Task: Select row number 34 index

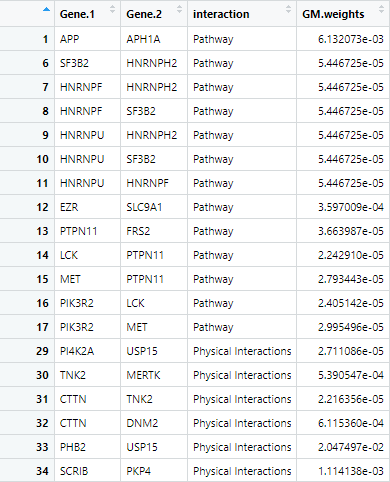Action: point(42,471)
